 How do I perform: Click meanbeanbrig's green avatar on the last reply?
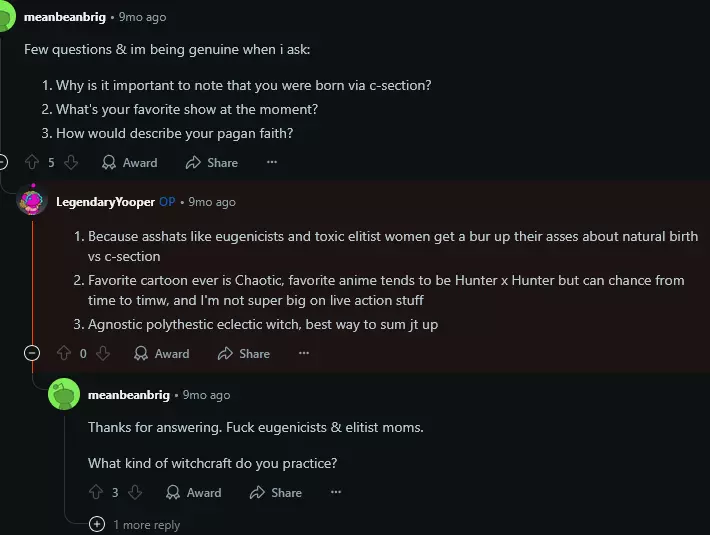click(x=65, y=395)
